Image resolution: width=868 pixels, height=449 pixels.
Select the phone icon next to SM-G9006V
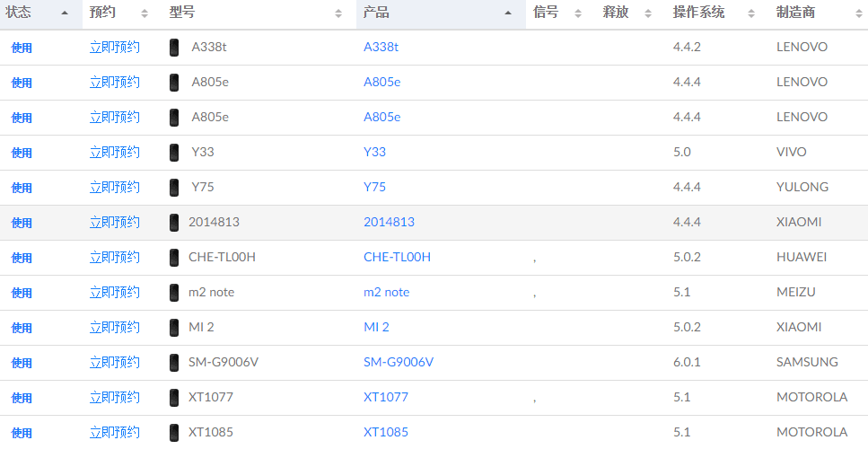tap(174, 363)
